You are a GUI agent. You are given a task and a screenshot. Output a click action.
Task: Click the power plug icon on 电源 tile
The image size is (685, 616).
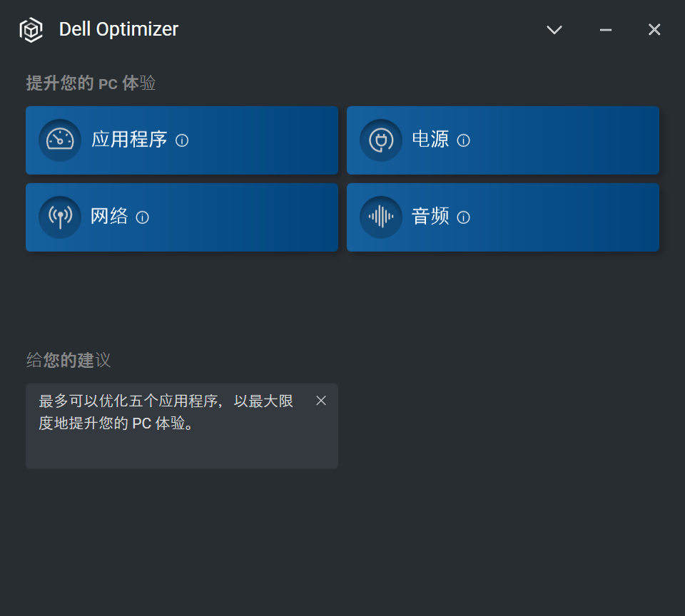point(381,140)
